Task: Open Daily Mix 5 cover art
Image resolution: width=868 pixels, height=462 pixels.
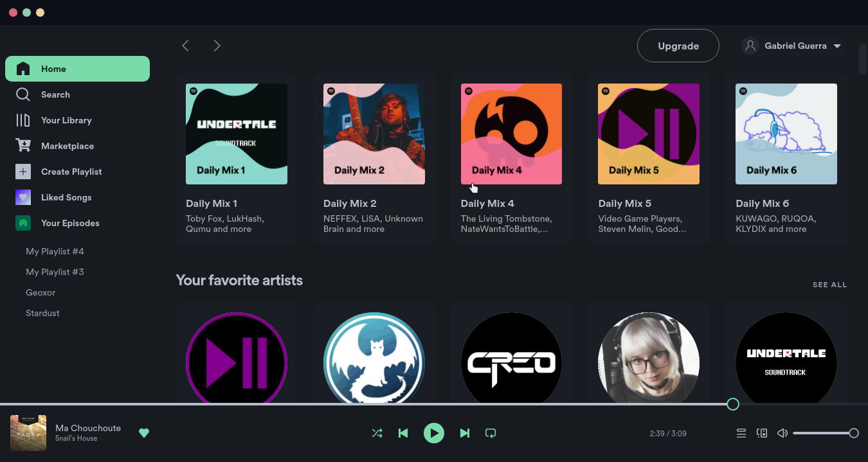Action: [x=649, y=134]
